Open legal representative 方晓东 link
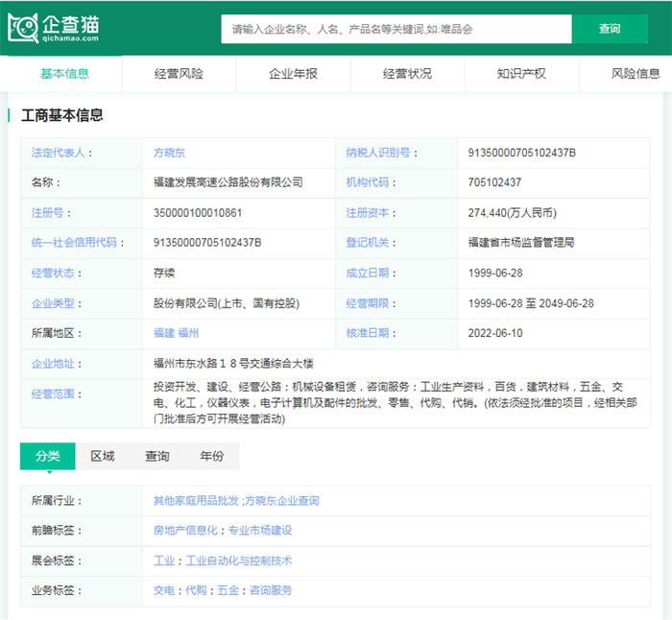This screenshot has width=672, height=620. click(x=170, y=153)
